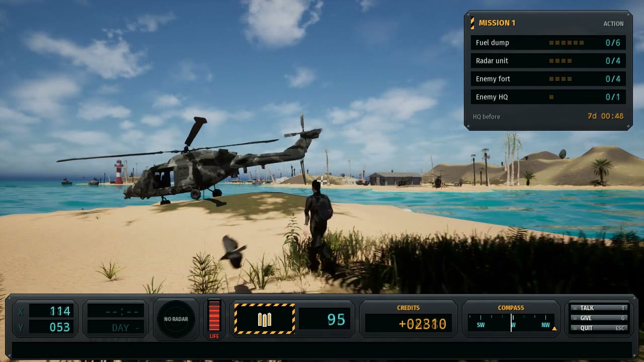Click the red LIFE health bar

214,316
